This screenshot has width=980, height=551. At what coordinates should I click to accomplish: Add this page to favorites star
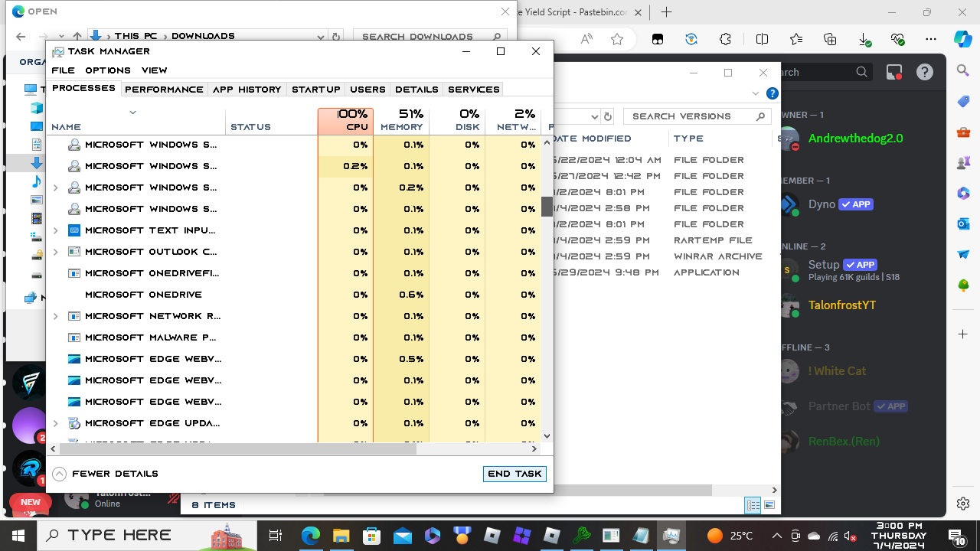point(617,39)
